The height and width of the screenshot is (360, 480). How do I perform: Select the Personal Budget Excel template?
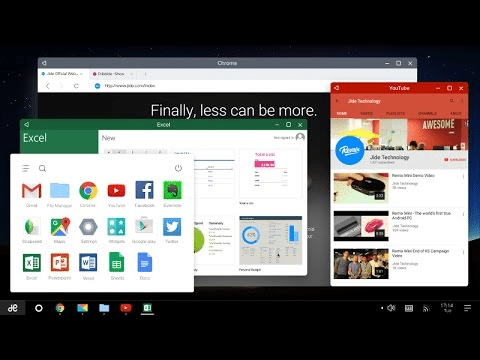point(271,240)
